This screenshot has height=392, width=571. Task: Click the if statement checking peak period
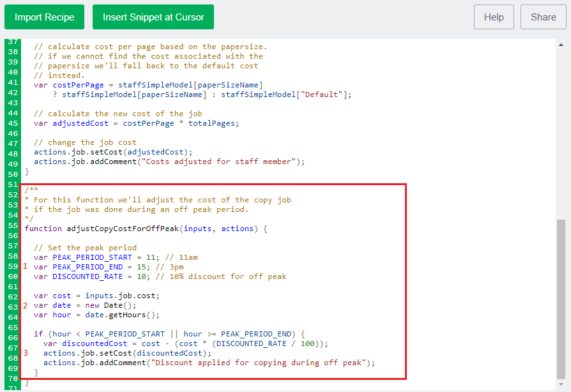[169, 334]
